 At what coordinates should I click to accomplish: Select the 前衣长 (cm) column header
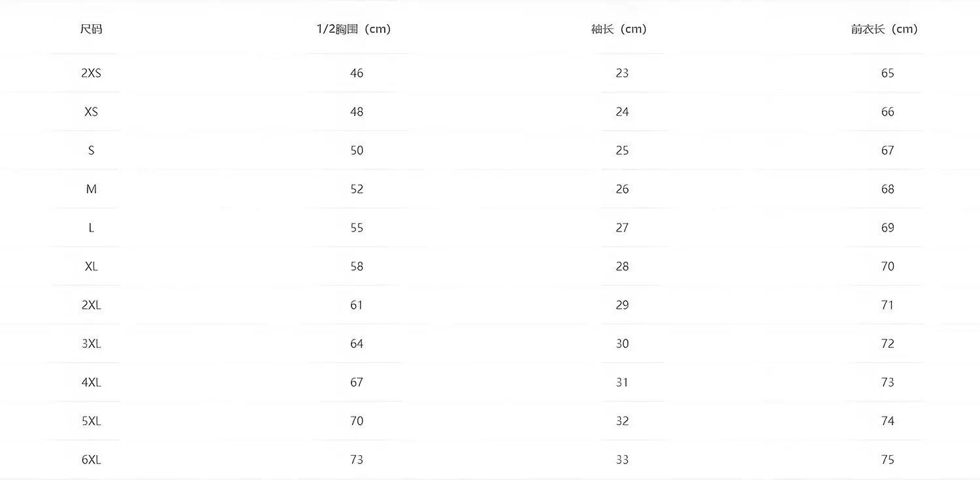pyautogui.click(x=885, y=29)
